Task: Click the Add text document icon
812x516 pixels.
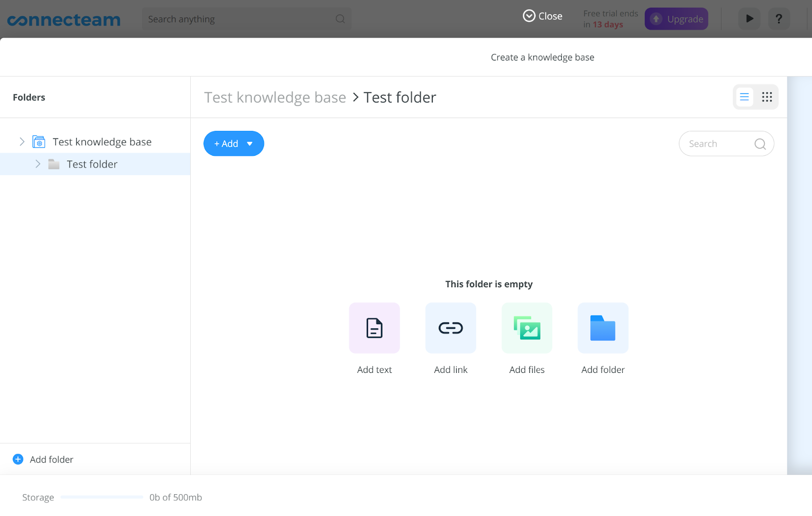Action: click(374, 328)
